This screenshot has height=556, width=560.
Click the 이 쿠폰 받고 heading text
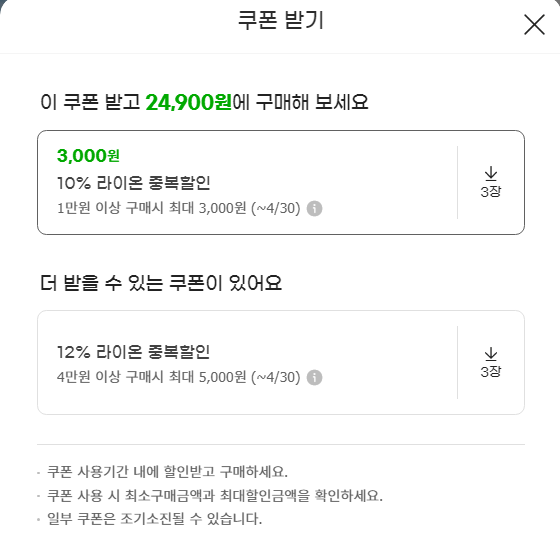pos(90,102)
